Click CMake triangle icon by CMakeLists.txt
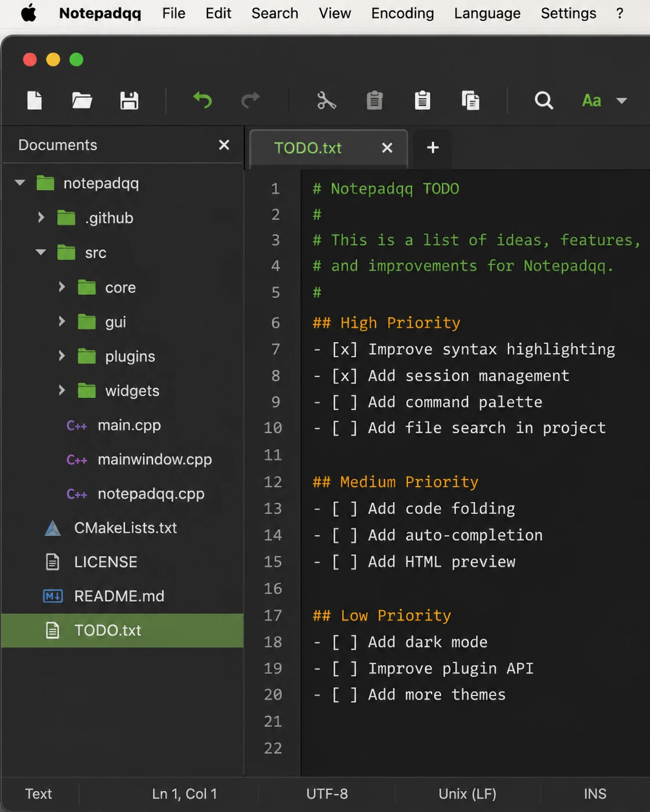This screenshot has height=812, width=650. [x=53, y=528]
